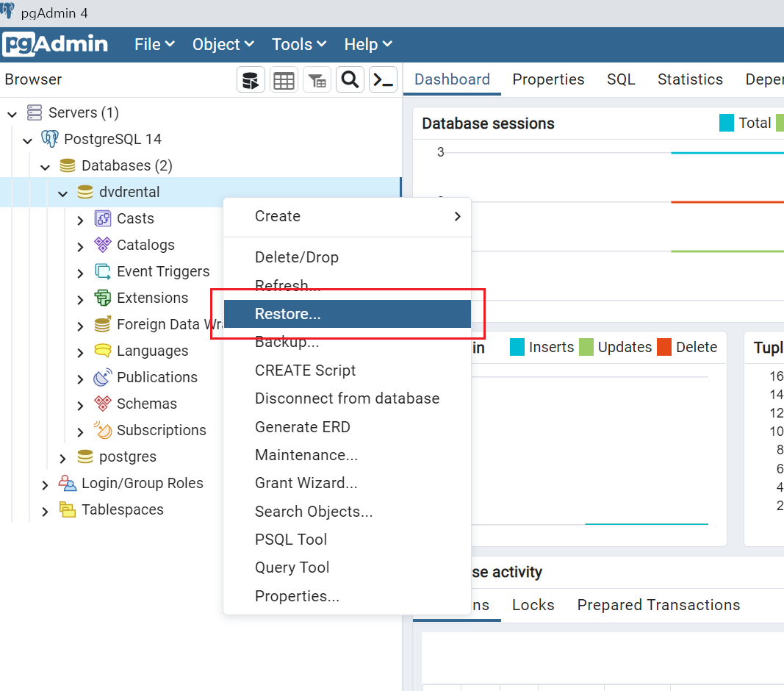Choose Disconnect from database
The image size is (784, 691).
click(348, 398)
